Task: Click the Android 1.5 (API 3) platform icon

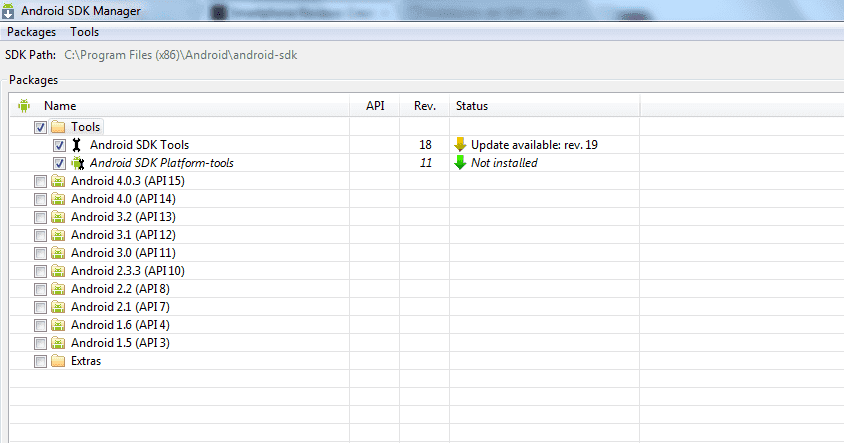Action: pyautogui.click(x=58, y=343)
